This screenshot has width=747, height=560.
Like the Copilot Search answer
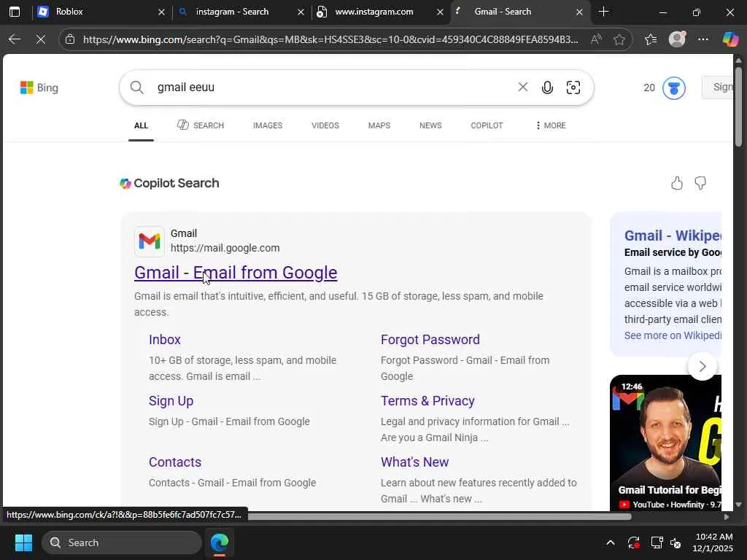click(677, 183)
